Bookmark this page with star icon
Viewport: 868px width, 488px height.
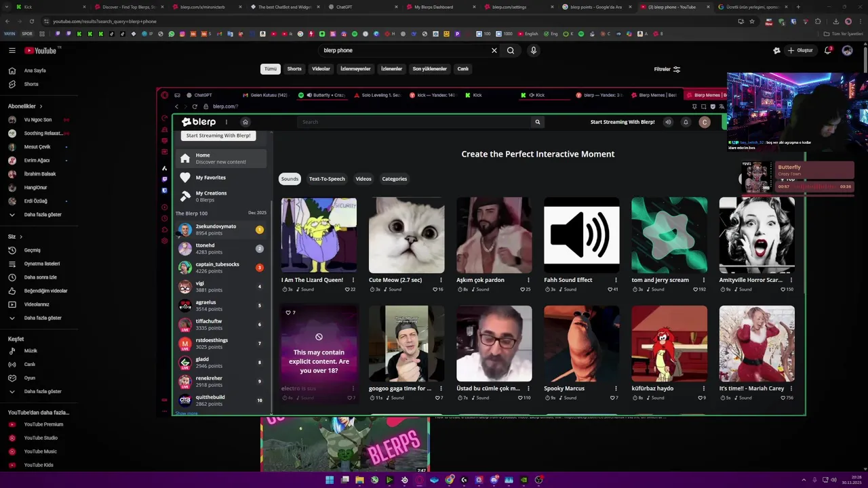point(751,21)
